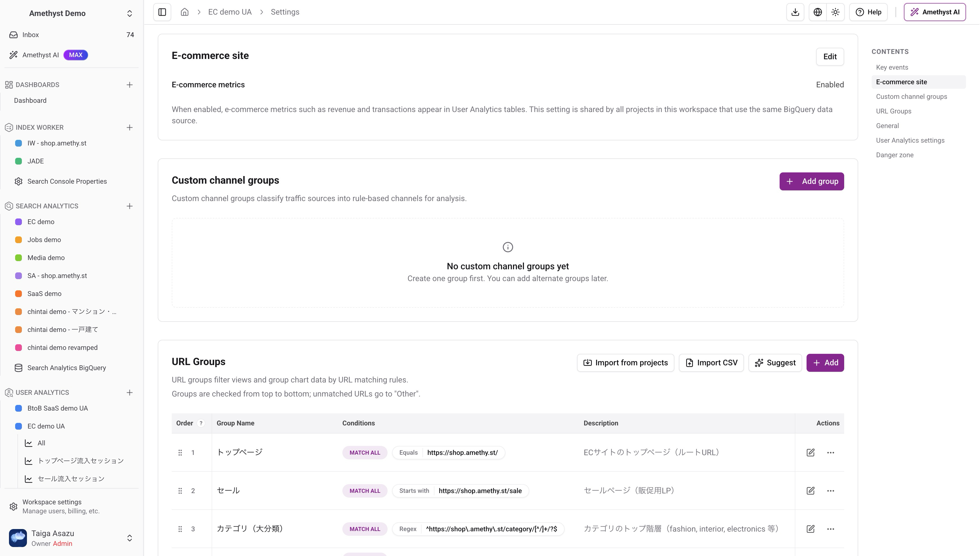980x556 pixels.
Task: Click chintai demo revamped pink swatch
Action: (18, 348)
